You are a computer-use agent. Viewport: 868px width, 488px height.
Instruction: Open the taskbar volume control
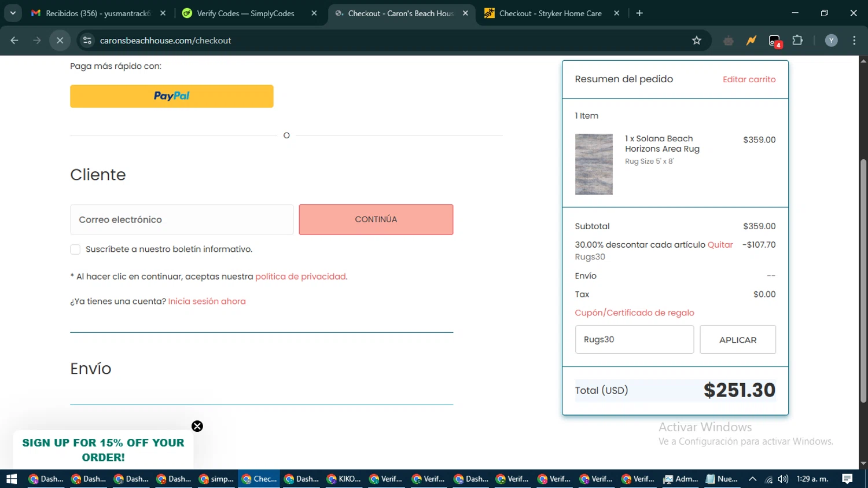coord(783,479)
